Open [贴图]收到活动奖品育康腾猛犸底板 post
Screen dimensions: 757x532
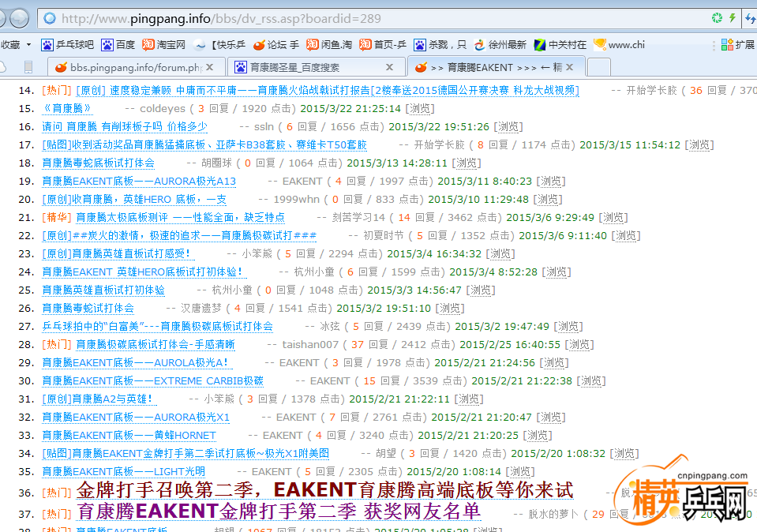[204, 145]
